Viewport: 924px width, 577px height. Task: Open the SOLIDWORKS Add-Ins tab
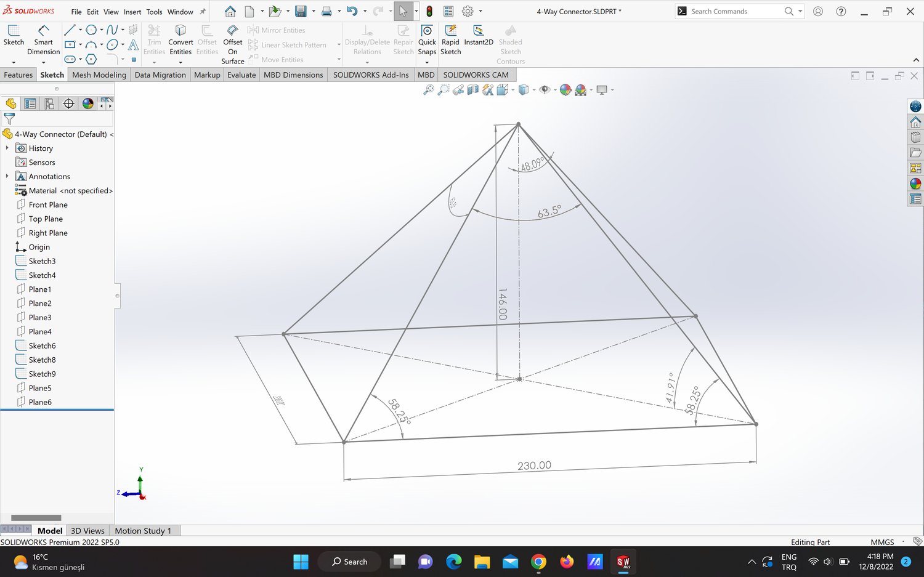371,75
